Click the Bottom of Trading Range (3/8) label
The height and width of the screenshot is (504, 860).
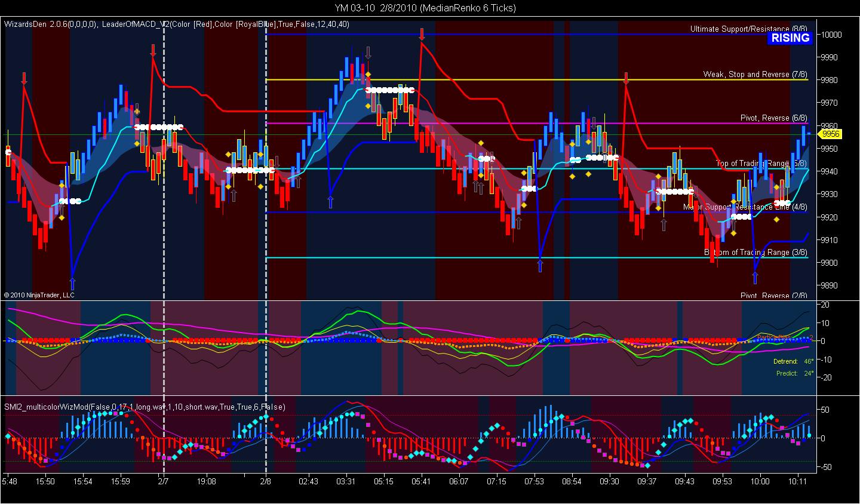(x=756, y=252)
